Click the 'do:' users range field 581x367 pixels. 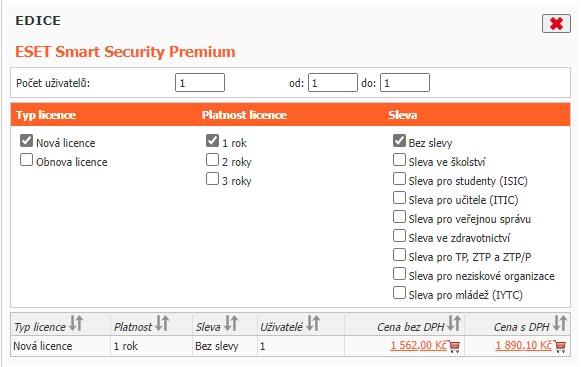pyautogui.click(x=405, y=83)
